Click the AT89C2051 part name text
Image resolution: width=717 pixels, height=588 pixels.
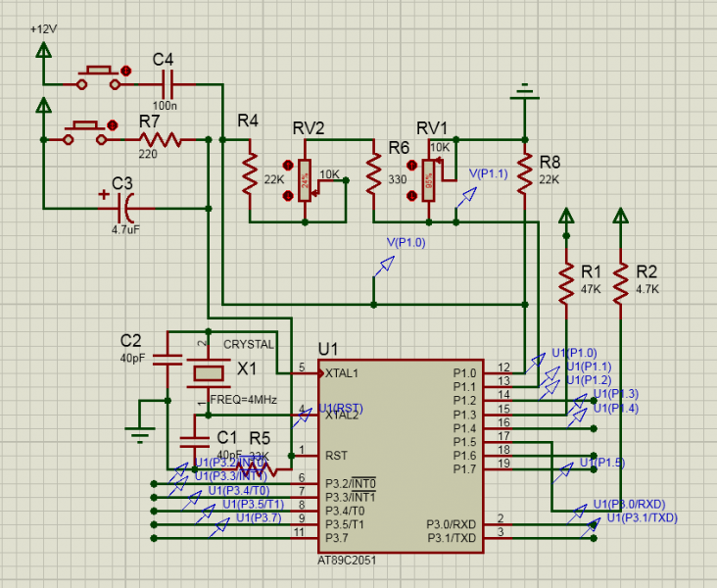tap(347, 561)
